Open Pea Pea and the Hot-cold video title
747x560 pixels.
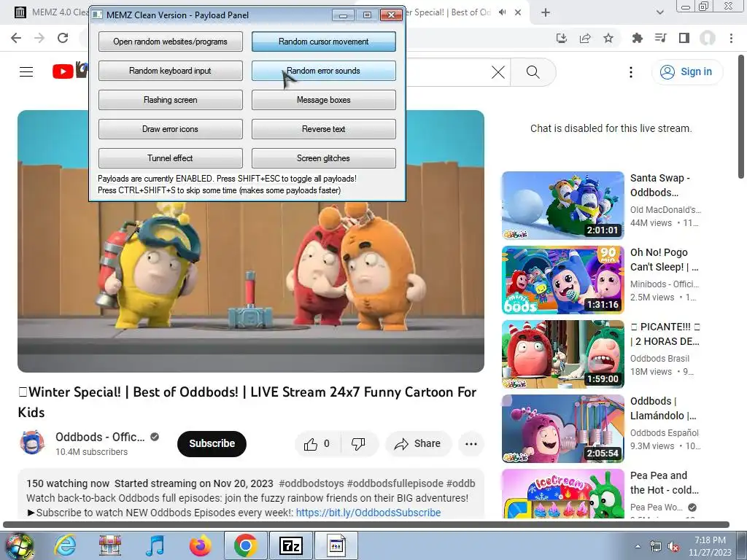[665, 483]
